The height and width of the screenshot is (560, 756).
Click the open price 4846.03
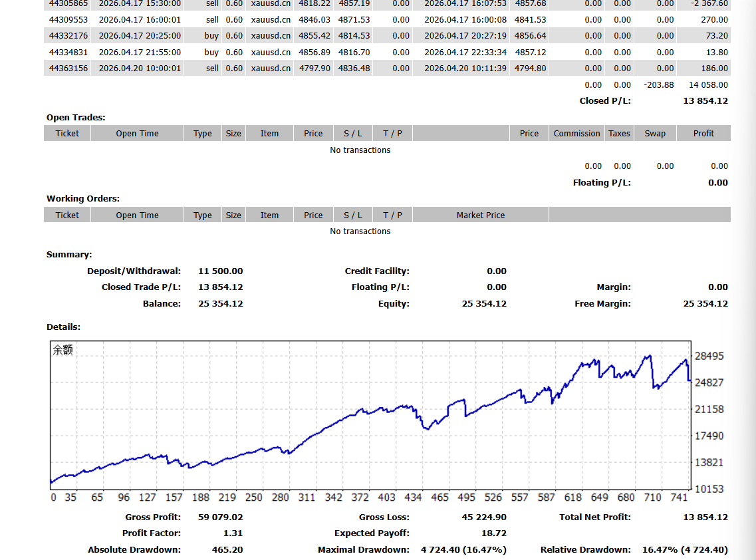point(315,20)
